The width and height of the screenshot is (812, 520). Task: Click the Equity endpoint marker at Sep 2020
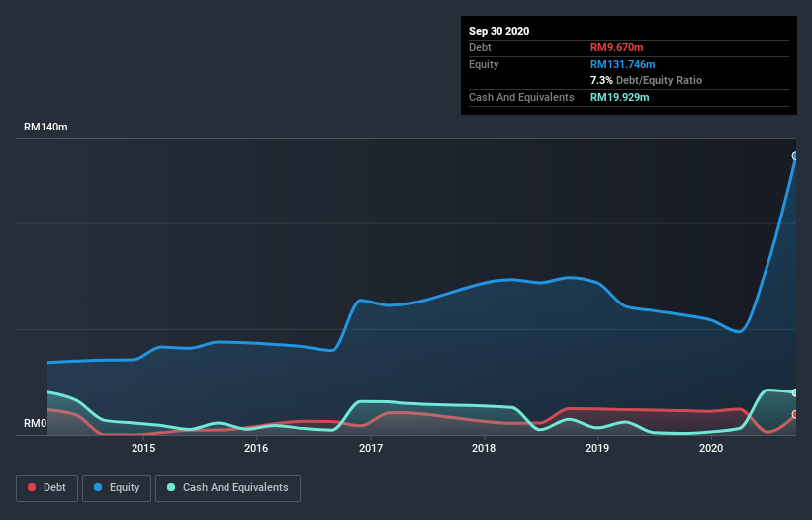click(x=795, y=156)
